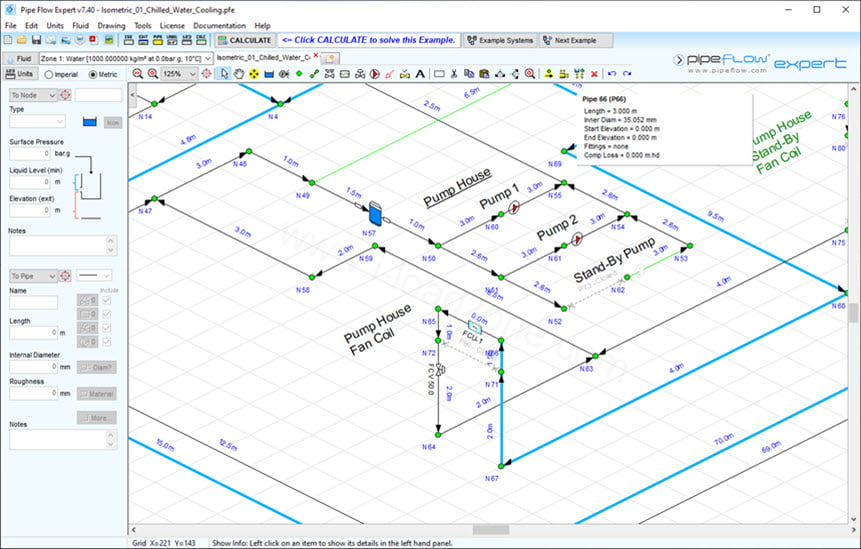Open the File menu
The image size is (861, 549).
pos(10,25)
